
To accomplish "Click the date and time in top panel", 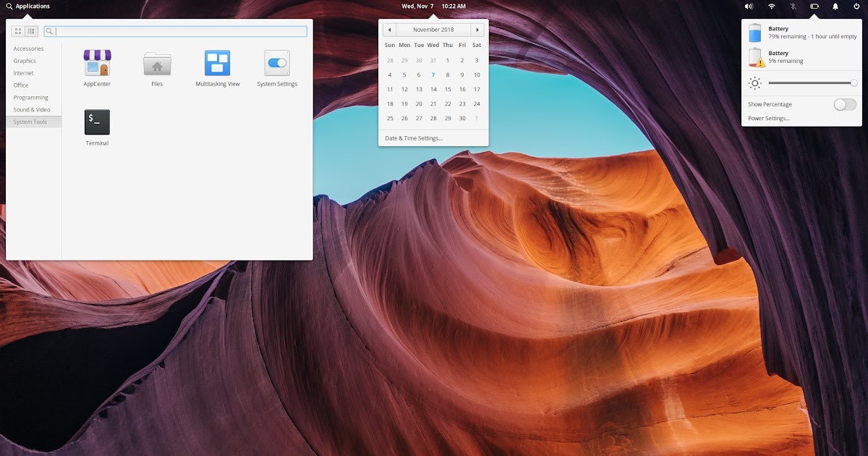I will 433,6.
